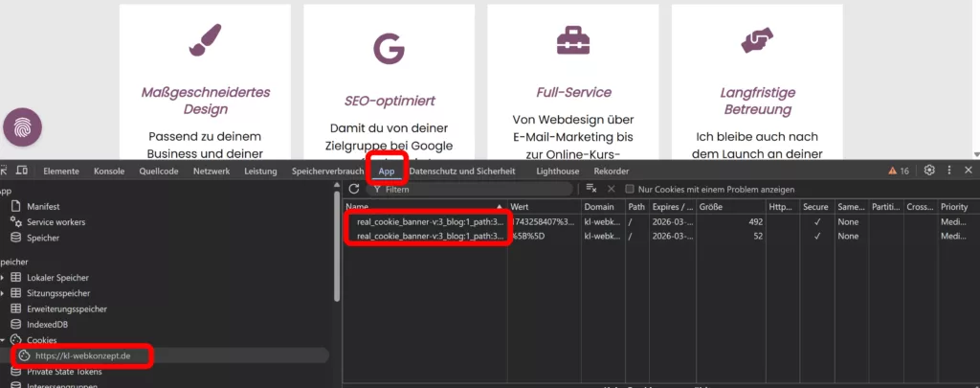Open the 16 warnings indicator
This screenshot has height=388, width=980.
coord(899,171)
